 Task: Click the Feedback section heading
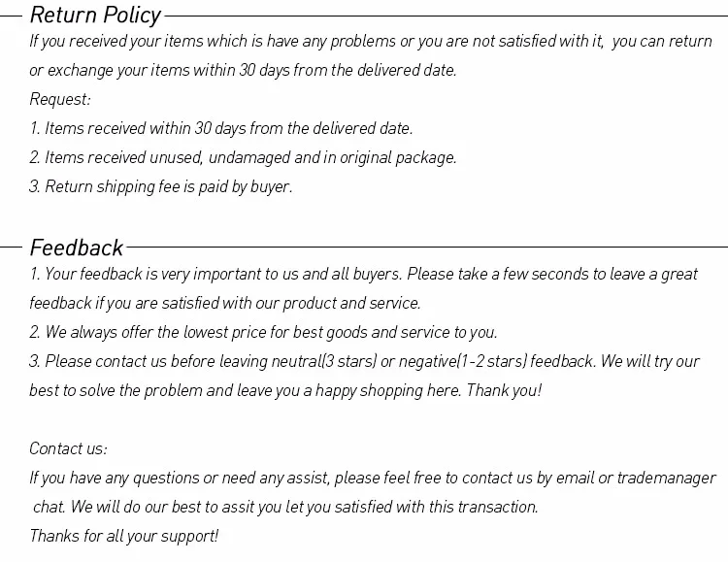[77, 247]
